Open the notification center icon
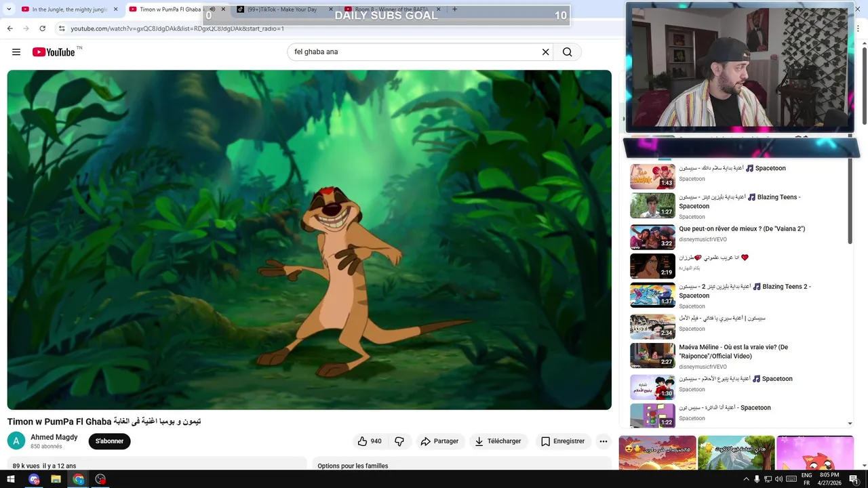This screenshot has width=868, height=488. coord(854,479)
